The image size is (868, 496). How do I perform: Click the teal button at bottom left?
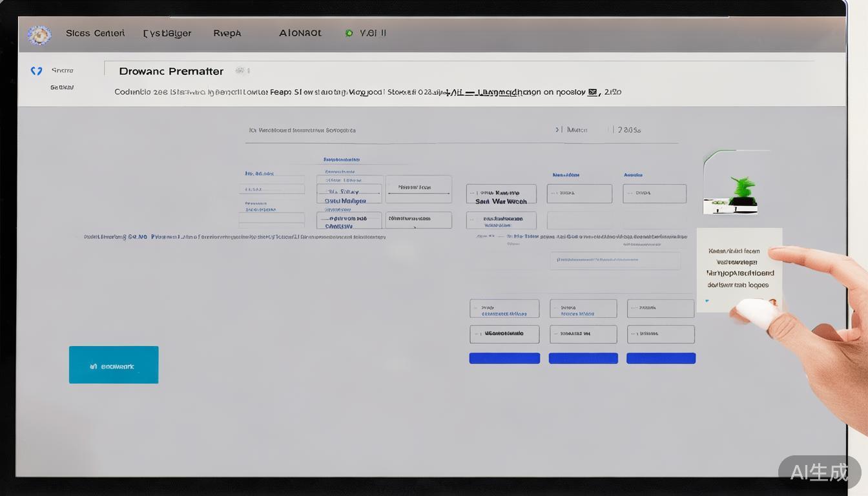pyautogui.click(x=114, y=365)
